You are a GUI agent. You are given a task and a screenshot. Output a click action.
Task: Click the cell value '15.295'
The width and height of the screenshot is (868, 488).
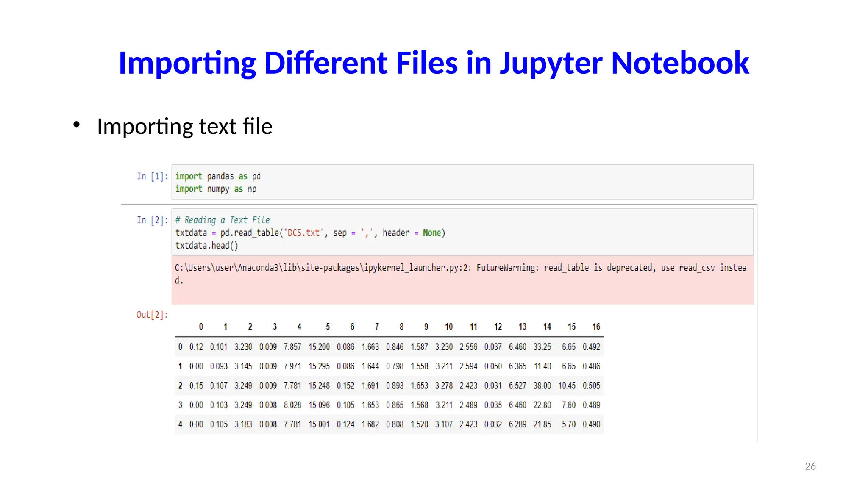coord(319,366)
